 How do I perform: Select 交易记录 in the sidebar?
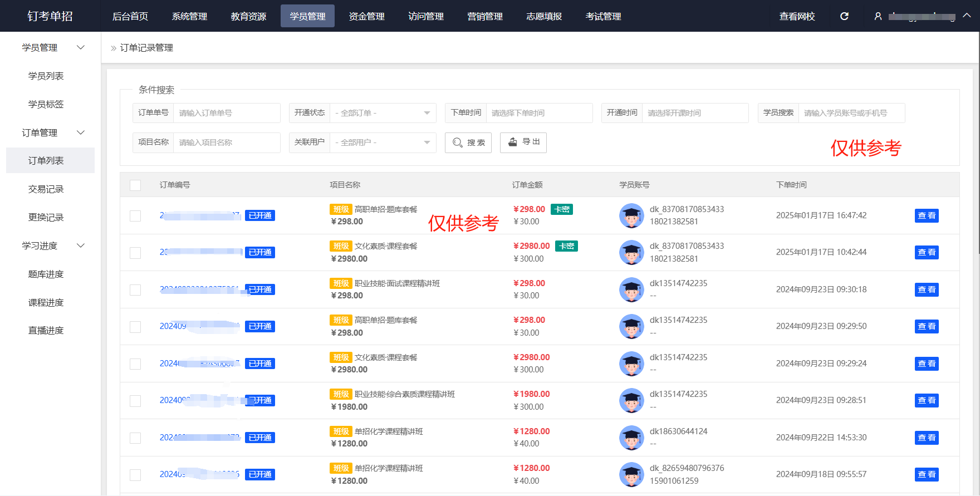46,189
